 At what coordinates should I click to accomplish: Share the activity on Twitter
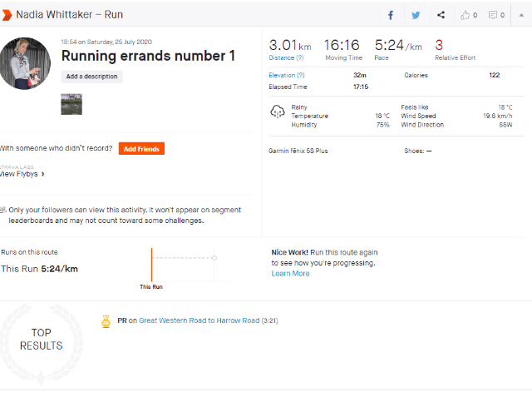click(416, 15)
